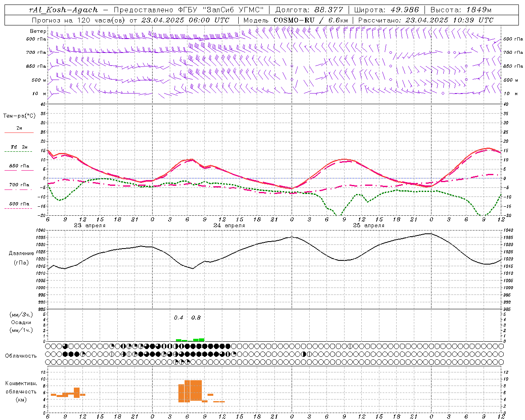Viewport: 525px width, 420px height.
Task: Select the Широта: 49.986 header value
Action: click(386, 10)
